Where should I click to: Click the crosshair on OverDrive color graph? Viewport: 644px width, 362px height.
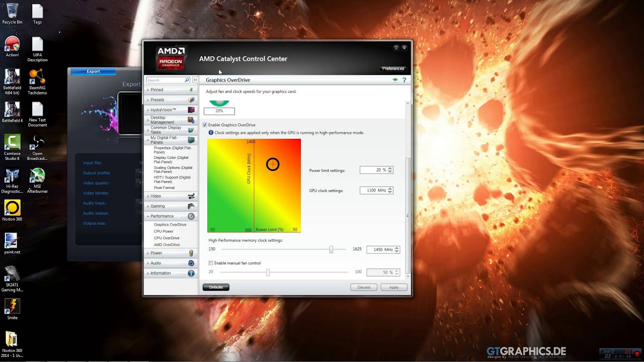click(x=273, y=164)
